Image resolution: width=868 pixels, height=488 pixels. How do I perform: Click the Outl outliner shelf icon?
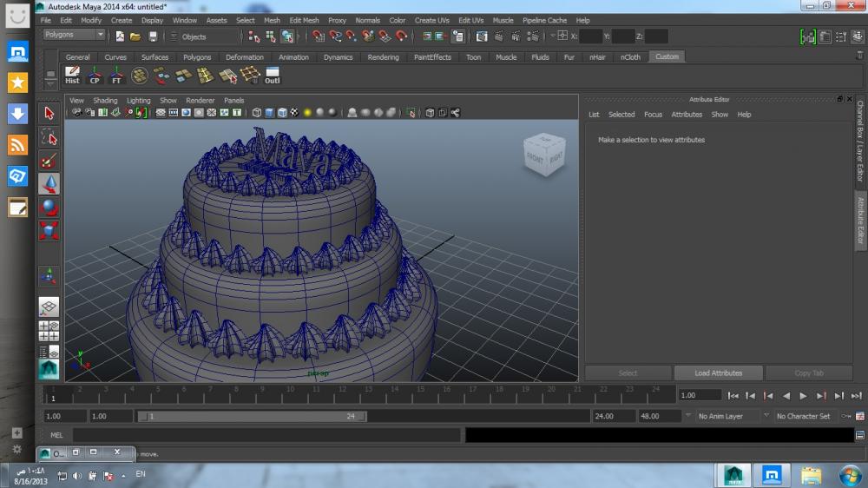click(x=273, y=76)
